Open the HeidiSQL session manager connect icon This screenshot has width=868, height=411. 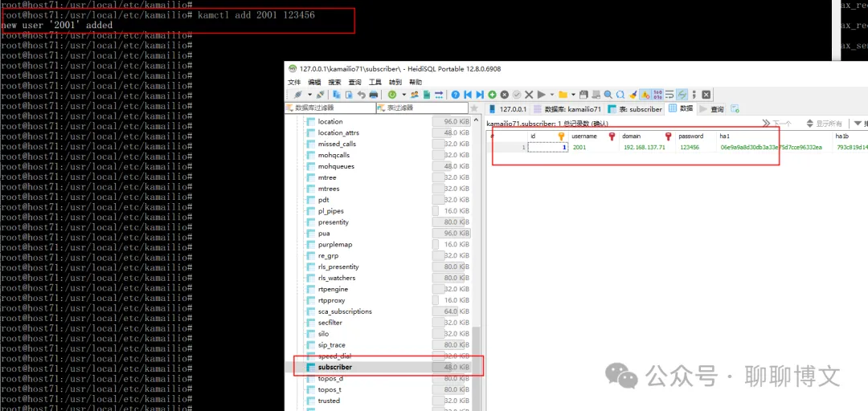point(297,95)
